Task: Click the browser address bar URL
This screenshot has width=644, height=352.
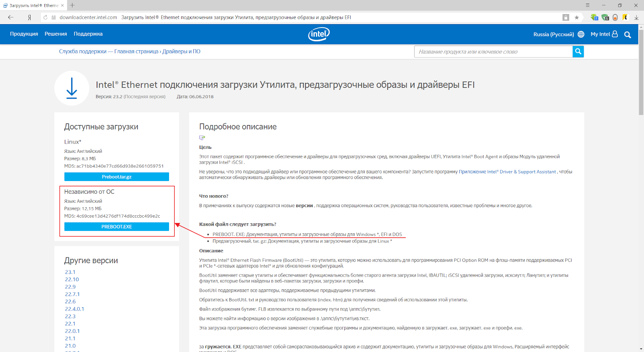Action: click(88, 17)
